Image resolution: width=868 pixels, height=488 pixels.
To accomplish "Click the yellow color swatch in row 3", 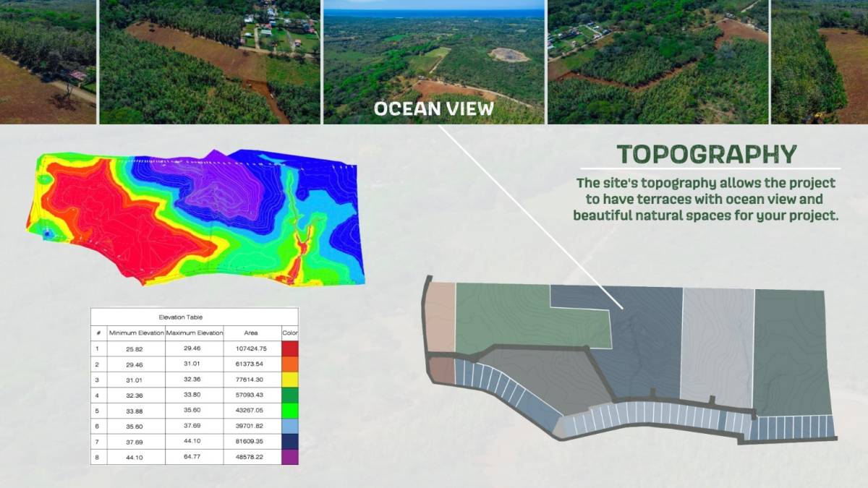I will (290, 380).
